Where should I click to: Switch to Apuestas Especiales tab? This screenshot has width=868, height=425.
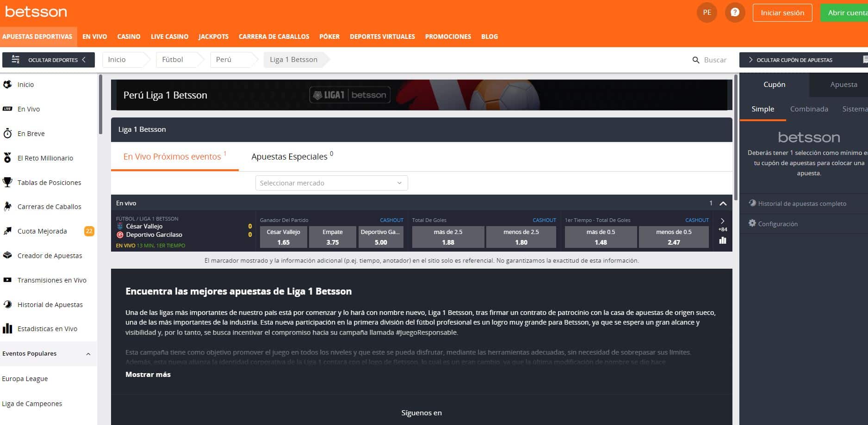pos(292,156)
